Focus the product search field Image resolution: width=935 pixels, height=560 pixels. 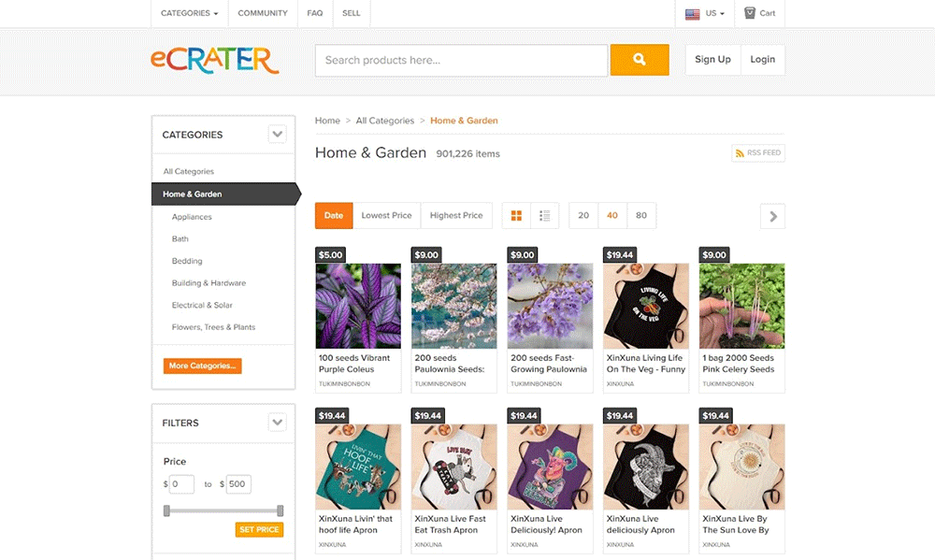tap(462, 60)
